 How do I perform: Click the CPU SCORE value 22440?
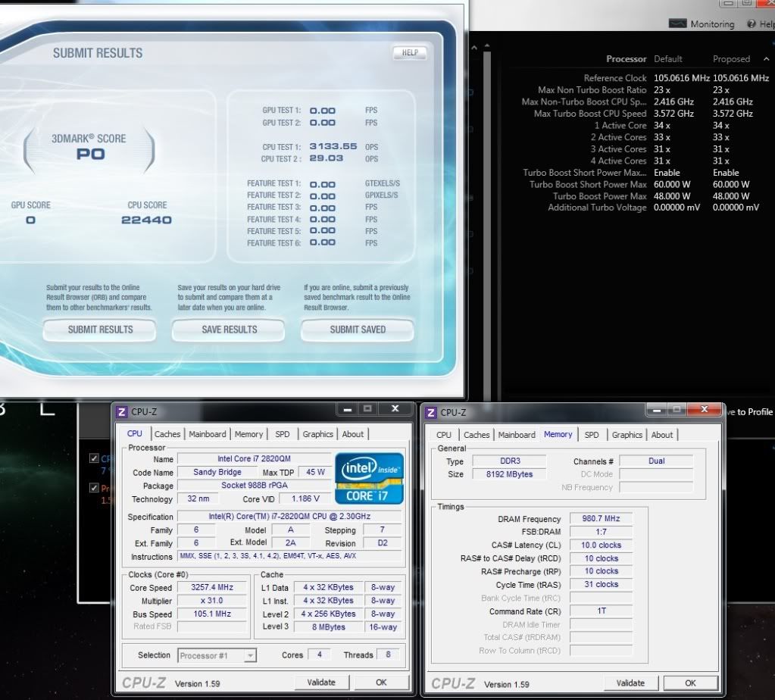(x=146, y=220)
